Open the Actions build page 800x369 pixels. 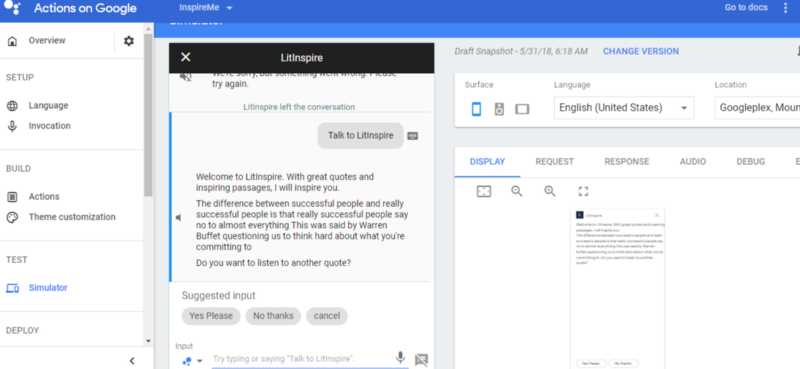tap(44, 196)
